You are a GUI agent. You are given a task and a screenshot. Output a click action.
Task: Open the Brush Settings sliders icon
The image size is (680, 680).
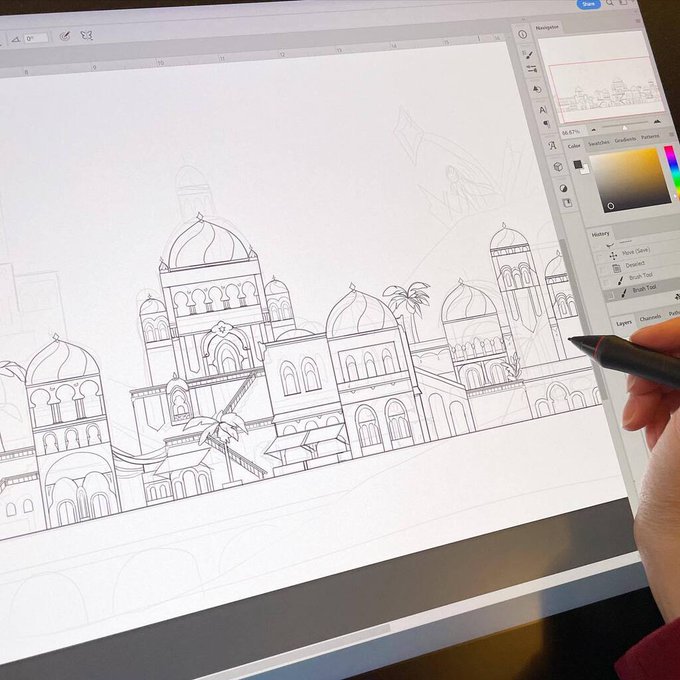point(532,69)
